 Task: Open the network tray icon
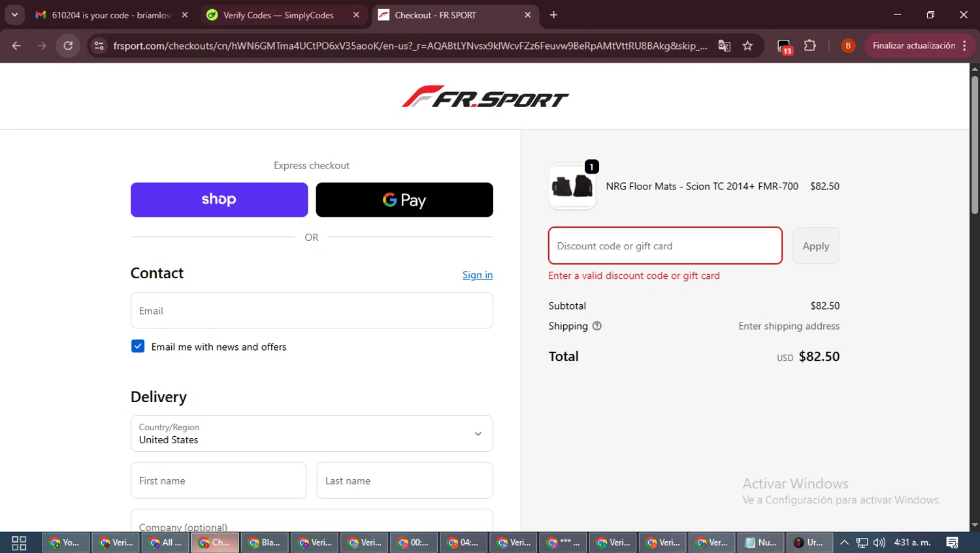click(x=862, y=543)
